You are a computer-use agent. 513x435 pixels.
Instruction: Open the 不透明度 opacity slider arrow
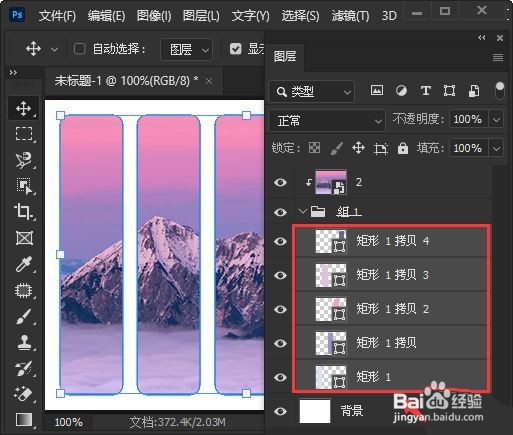(x=496, y=119)
